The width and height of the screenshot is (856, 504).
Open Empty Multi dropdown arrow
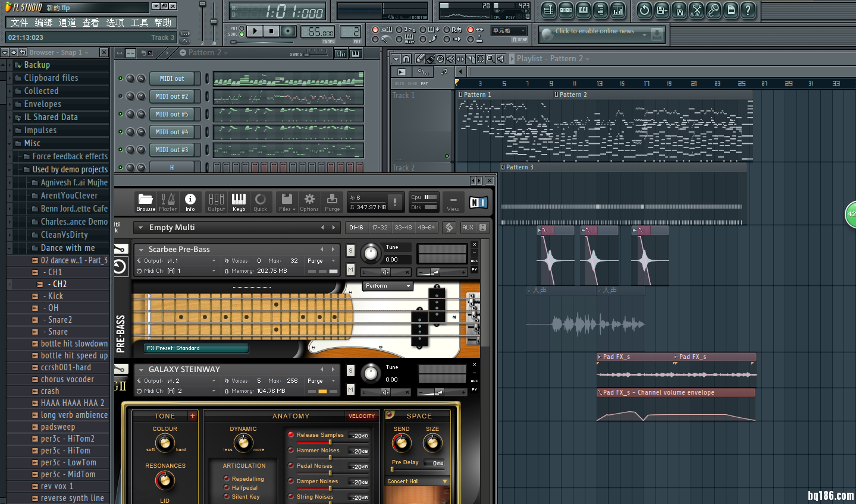[x=141, y=227]
